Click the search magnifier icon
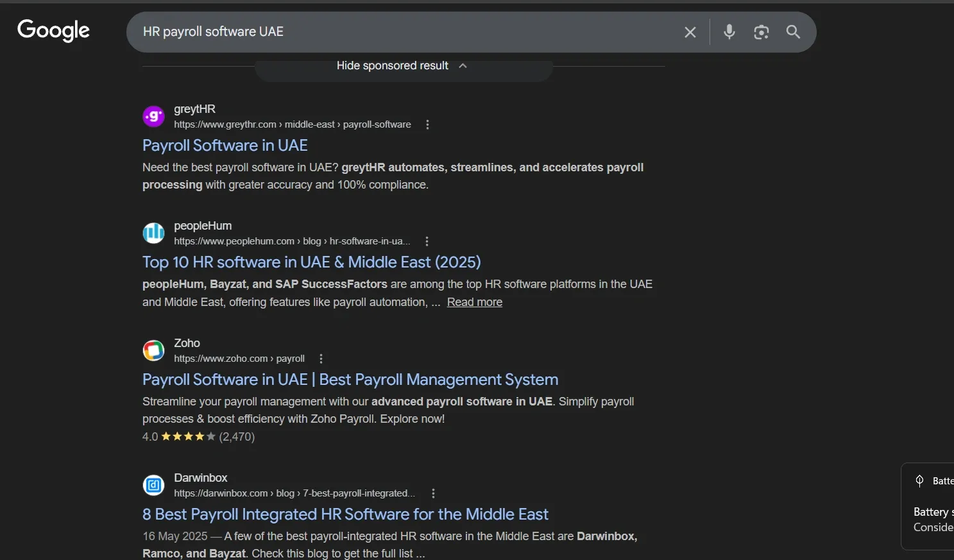The image size is (954, 560). point(793,31)
